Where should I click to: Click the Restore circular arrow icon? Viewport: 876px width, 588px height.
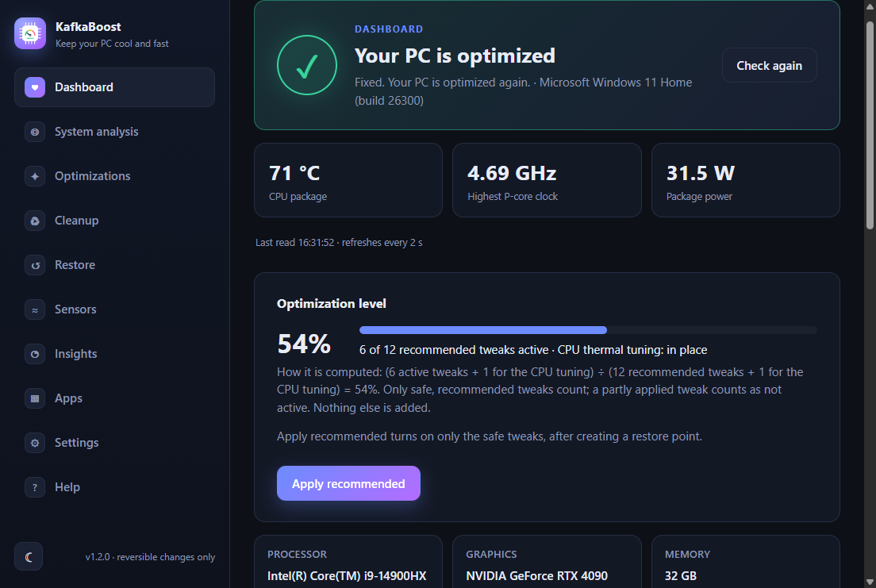tap(35, 265)
